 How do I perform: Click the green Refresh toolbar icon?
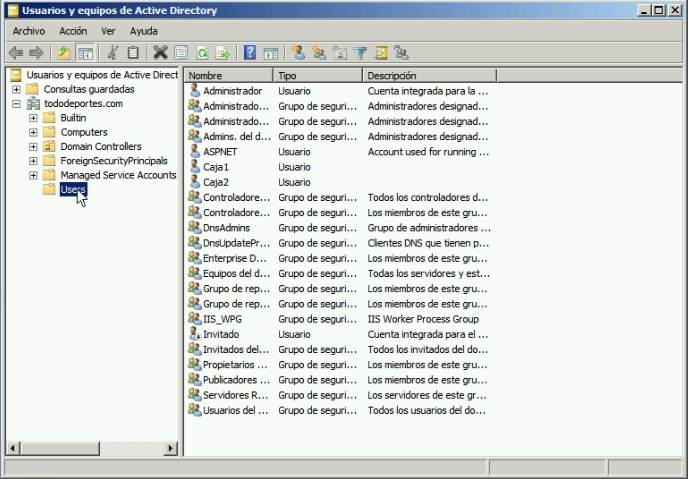202,53
